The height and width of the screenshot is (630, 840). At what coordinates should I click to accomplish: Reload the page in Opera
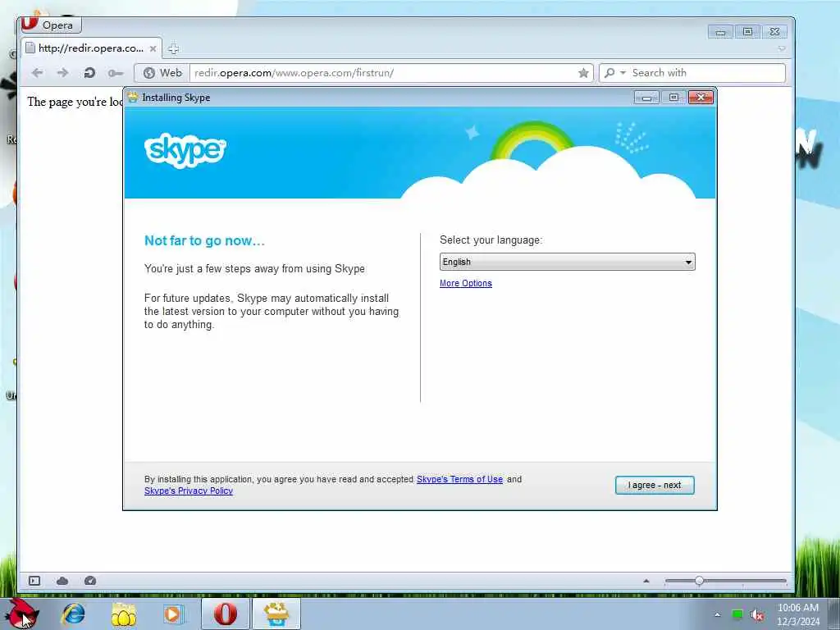(89, 73)
